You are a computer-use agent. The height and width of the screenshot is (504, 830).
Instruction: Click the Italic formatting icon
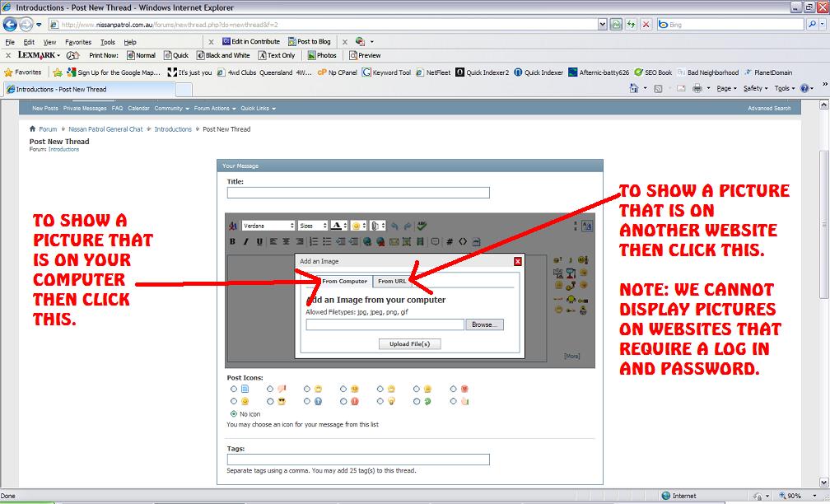[245, 241]
